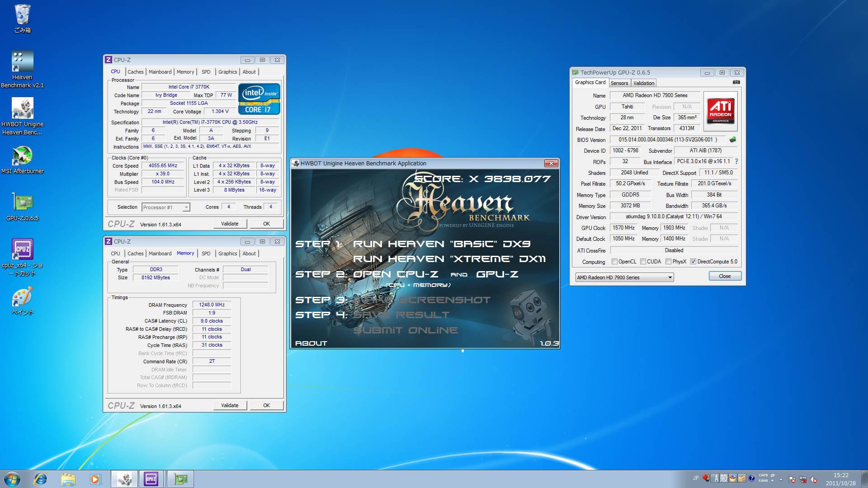Click the IME pad icon in language bar
This screenshot has width=868, height=488.
(733, 478)
